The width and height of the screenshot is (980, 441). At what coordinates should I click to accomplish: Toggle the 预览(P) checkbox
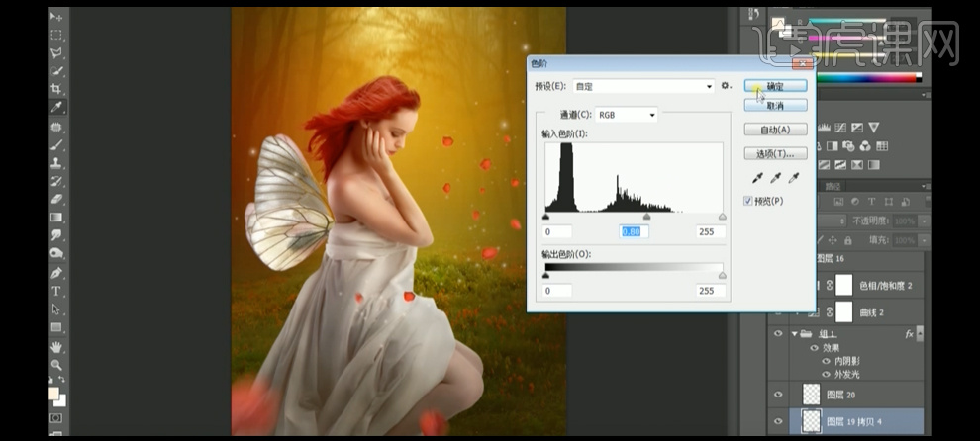pos(748,201)
